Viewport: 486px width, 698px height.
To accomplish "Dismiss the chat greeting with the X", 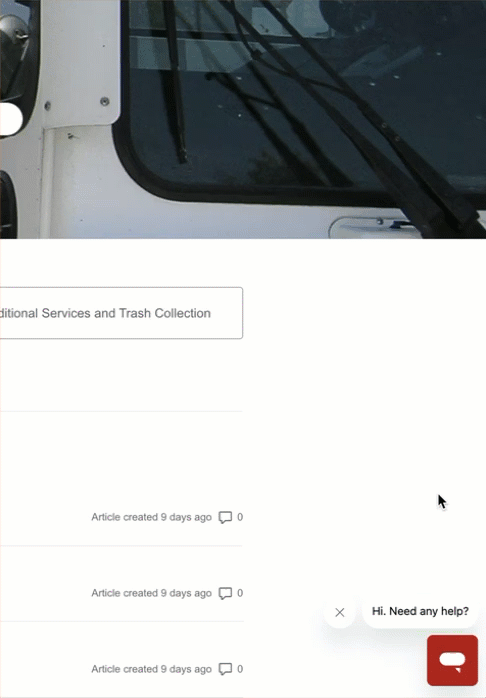I will (340, 613).
